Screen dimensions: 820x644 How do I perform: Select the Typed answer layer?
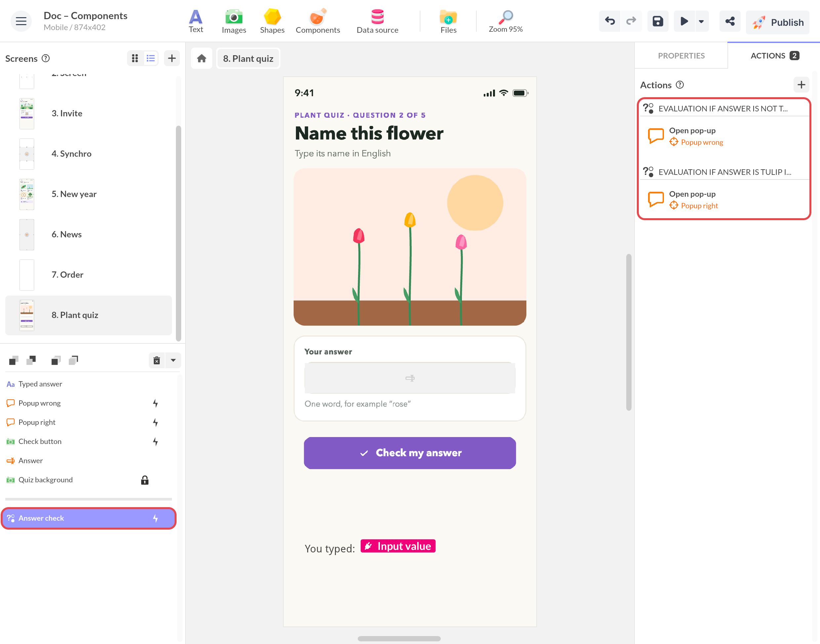89,384
